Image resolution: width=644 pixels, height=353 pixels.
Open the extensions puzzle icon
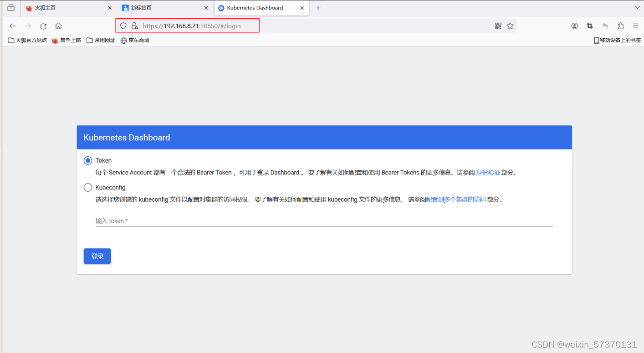[x=620, y=26]
